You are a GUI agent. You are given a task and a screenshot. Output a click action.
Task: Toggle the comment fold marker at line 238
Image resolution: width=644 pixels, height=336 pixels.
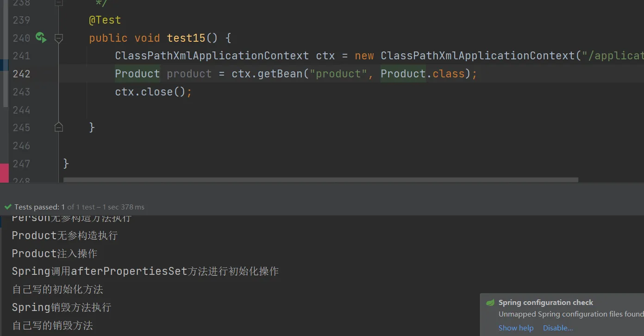59,3
